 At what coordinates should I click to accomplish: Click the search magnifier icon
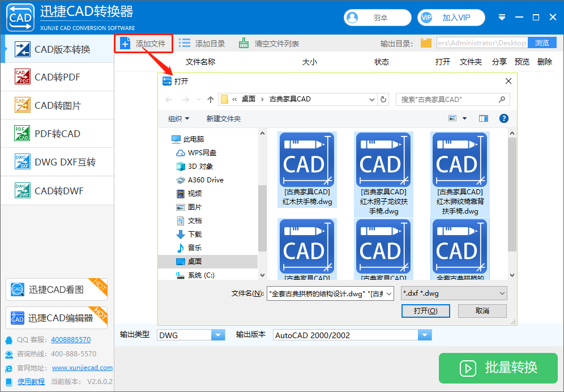(x=502, y=99)
